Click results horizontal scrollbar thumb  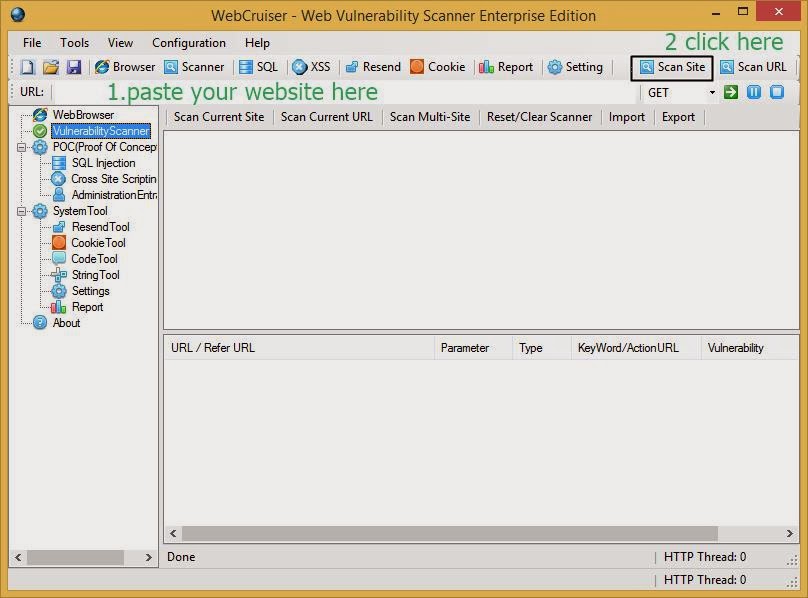point(449,534)
